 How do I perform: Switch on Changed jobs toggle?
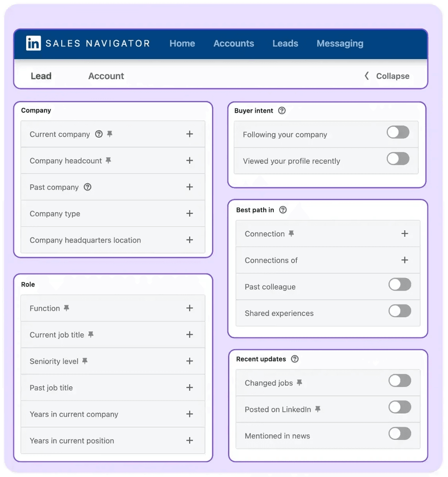400,381
